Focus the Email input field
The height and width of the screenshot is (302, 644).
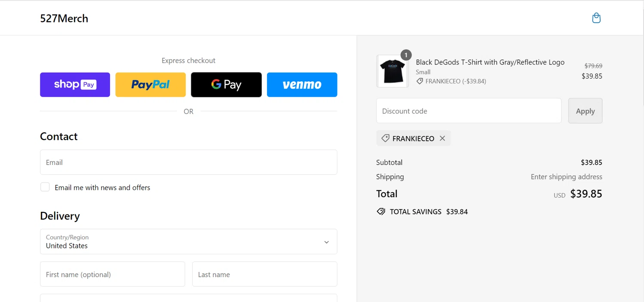coord(188,162)
